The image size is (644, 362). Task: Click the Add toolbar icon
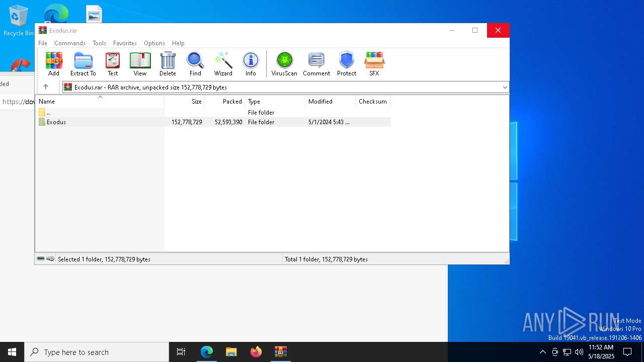pos(54,64)
